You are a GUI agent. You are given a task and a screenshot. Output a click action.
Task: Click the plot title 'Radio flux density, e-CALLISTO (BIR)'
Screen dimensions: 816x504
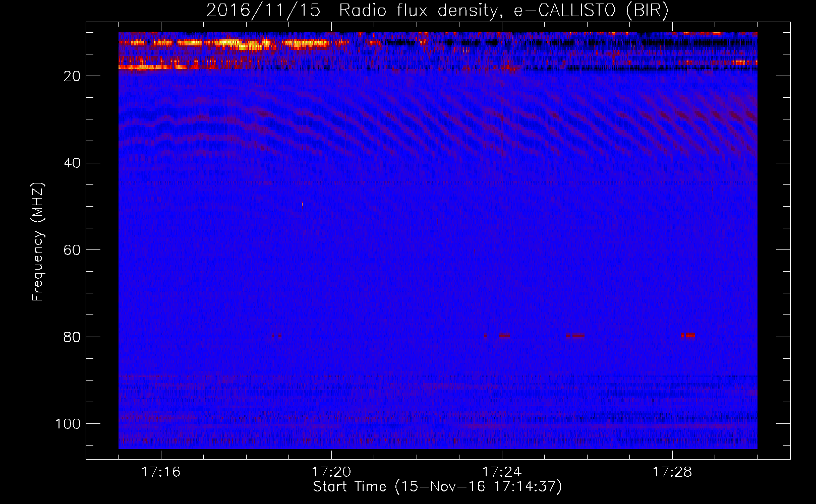point(503,11)
